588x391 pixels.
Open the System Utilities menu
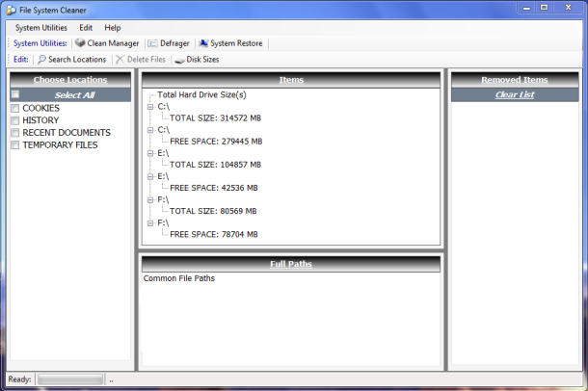point(41,28)
